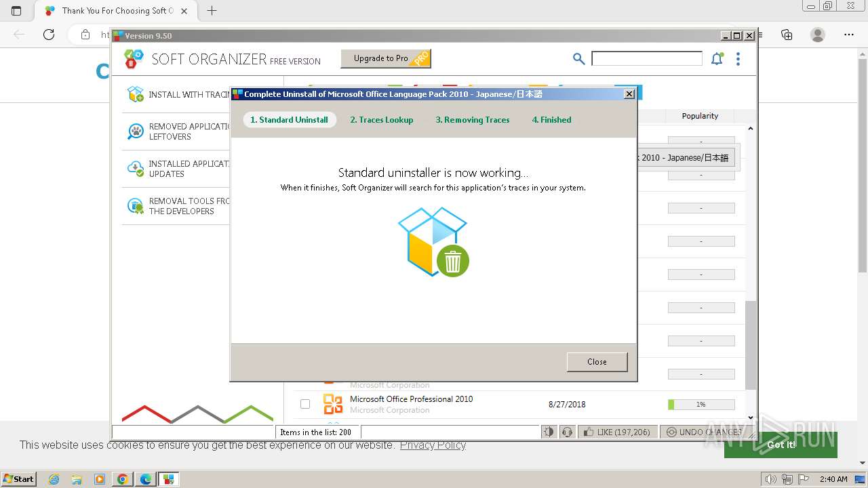Image resolution: width=868 pixels, height=488 pixels.
Task: Select the Removing Traces step tab
Action: 473,119
